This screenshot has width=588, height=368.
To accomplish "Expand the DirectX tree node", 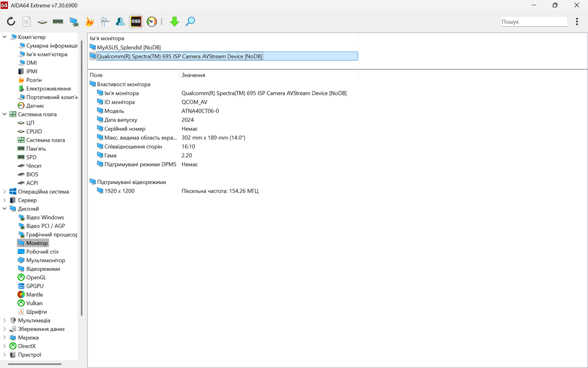I will coord(4,346).
